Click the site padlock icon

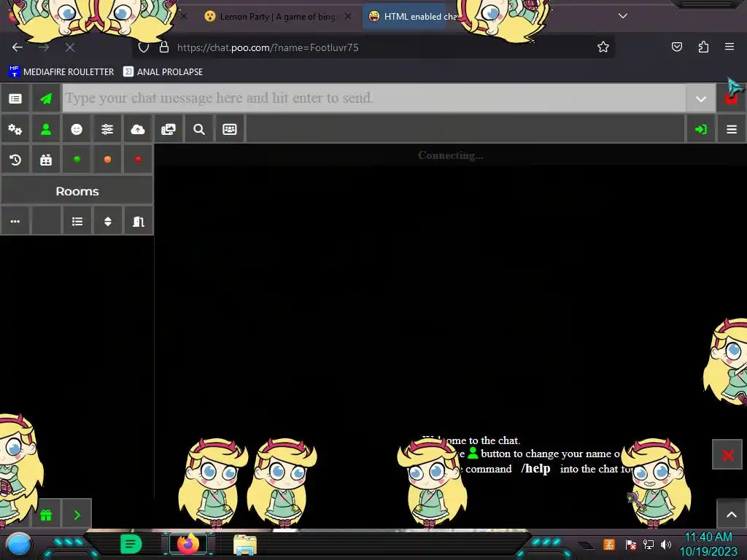pos(164,47)
